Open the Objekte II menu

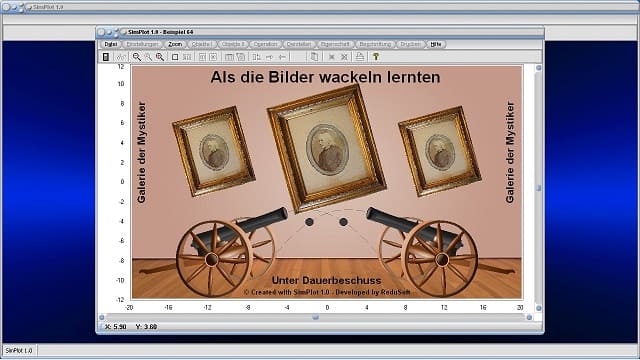[233, 44]
